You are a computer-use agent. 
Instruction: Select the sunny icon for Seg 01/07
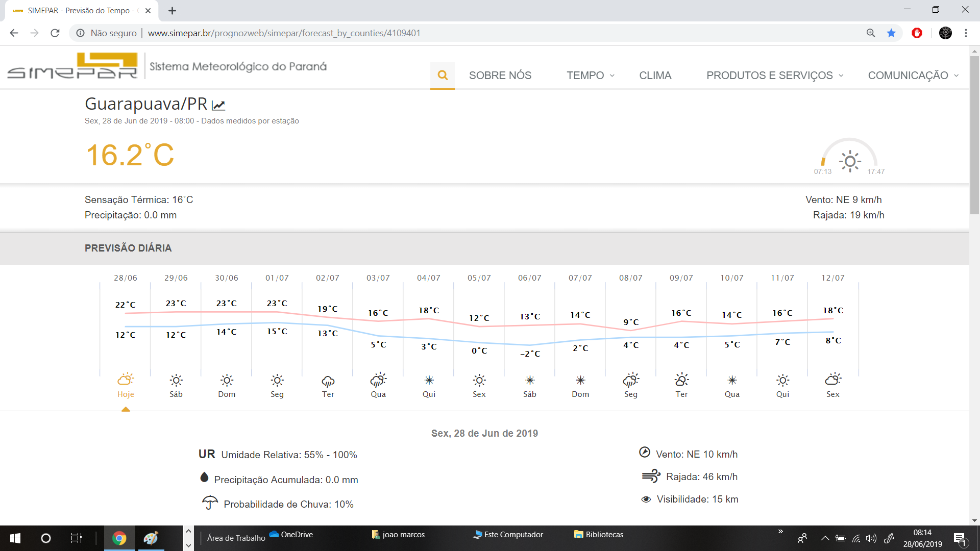[x=277, y=381]
